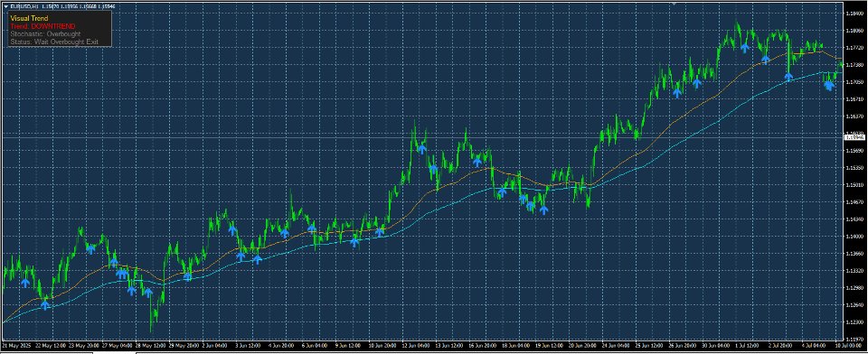
Task: Click the 1.11970 price scale label
Action: (855, 339)
